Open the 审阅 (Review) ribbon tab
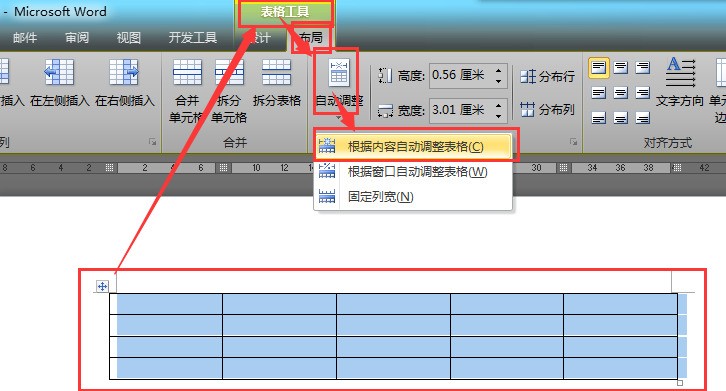 coord(77,38)
